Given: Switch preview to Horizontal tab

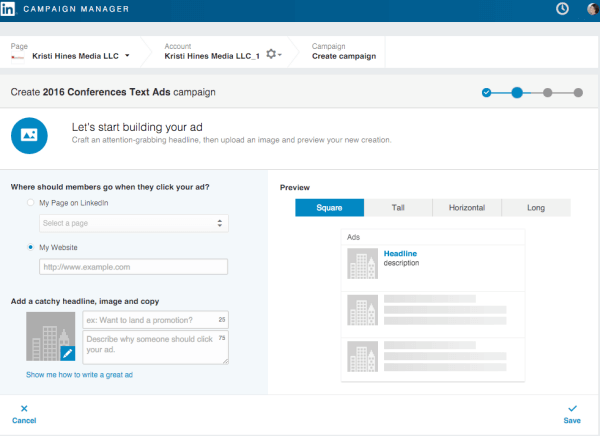Looking at the screenshot, I should tap(467, 207).
